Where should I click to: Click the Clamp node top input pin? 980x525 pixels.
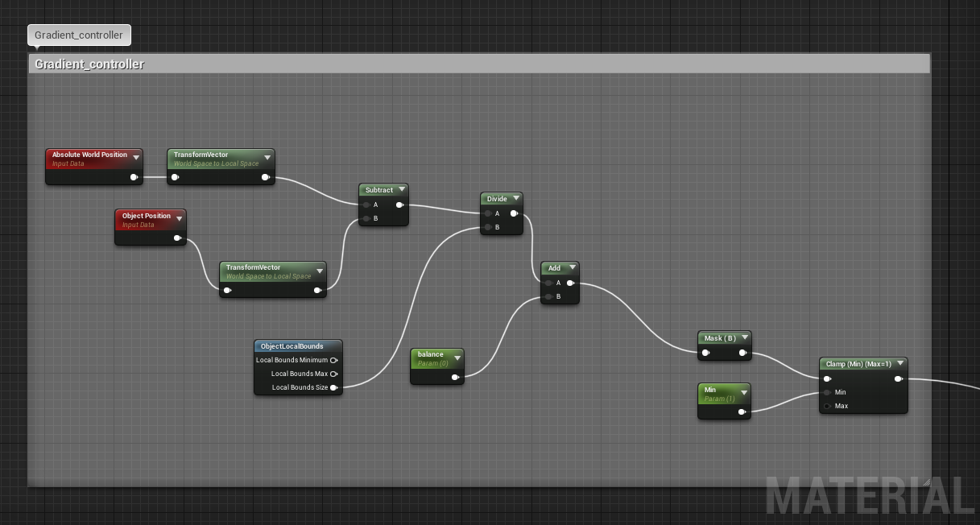[x=827, y=378]
